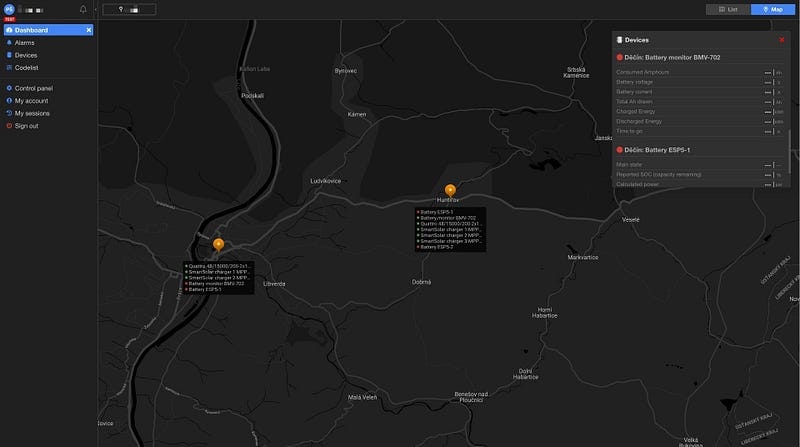Viewport: 800px width, 447px height.
Task: Click the Devices panel scrollbar
Action: [789, 152]
